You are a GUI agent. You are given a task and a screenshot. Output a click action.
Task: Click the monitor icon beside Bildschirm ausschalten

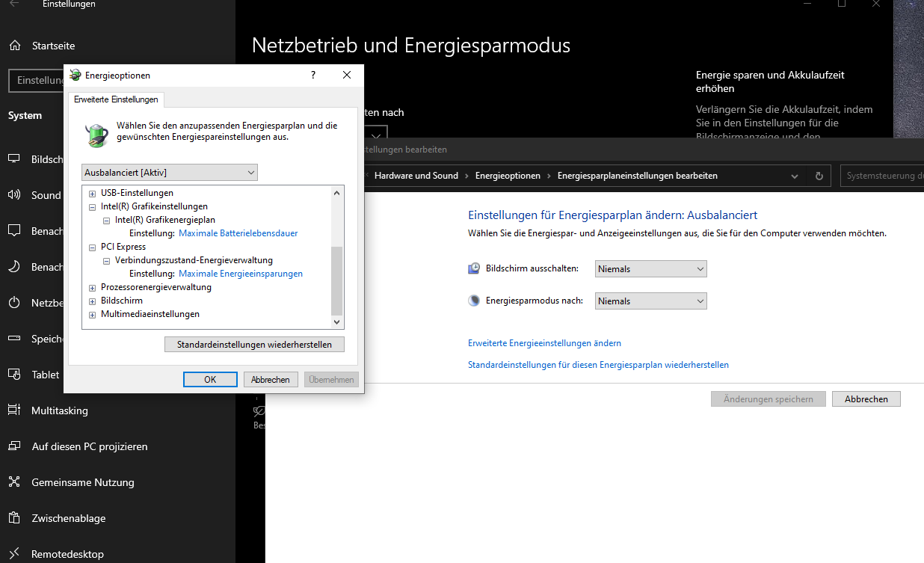[474, 268]
